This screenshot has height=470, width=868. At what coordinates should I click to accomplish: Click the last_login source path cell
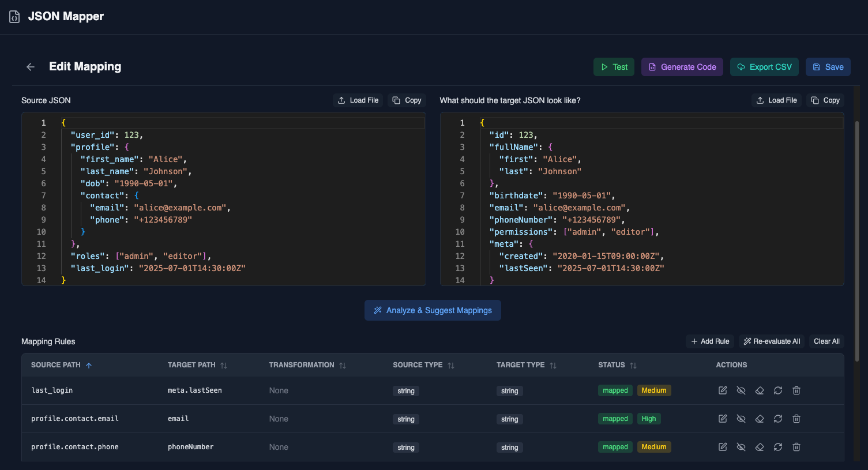click(52, 390)
